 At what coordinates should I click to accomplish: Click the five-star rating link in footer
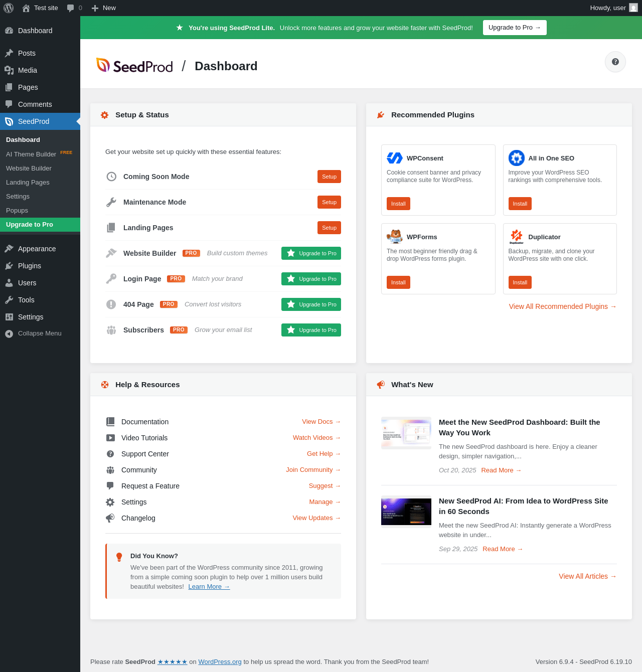173,662
